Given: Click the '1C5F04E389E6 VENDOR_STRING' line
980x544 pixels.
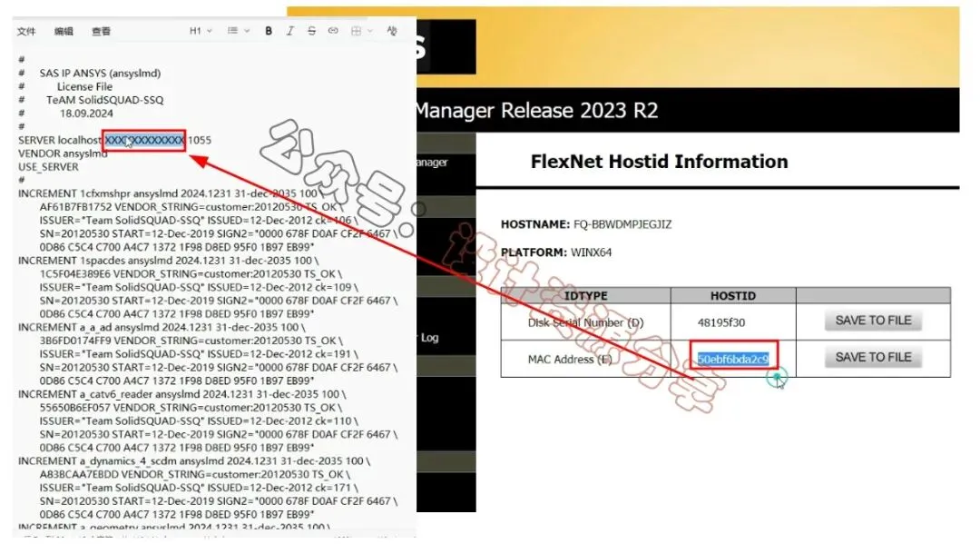Looking at the screenshot, I should pyautogui.click(x=191, y=274).
